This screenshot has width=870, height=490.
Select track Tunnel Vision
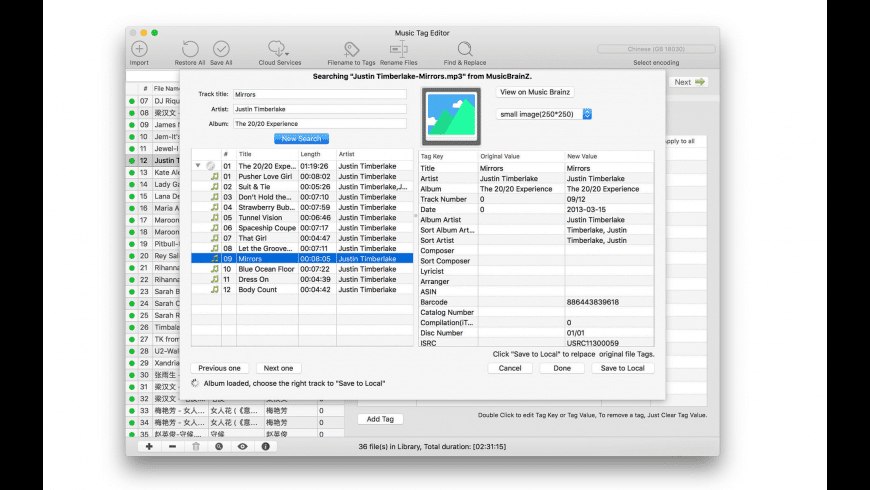click(x=302, y=218)
